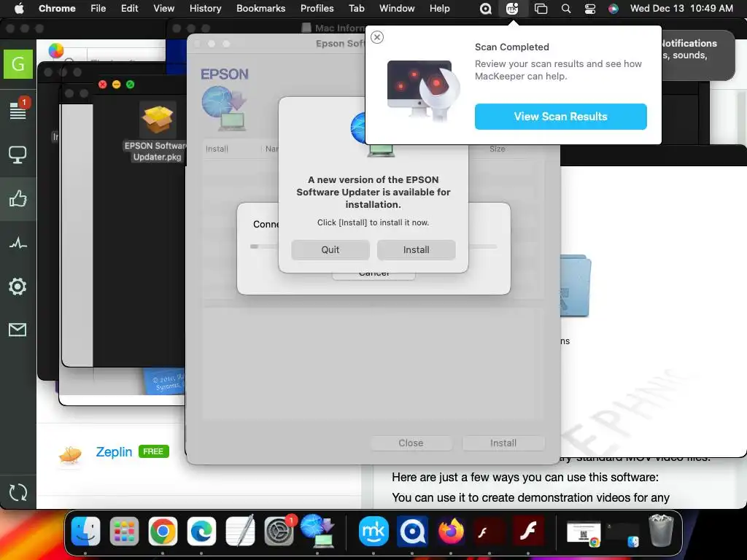Image resolution: width=747 pixels, height=560 pixels.
Task: Click the Size column header in Epson list
Action: coord(497,149)
